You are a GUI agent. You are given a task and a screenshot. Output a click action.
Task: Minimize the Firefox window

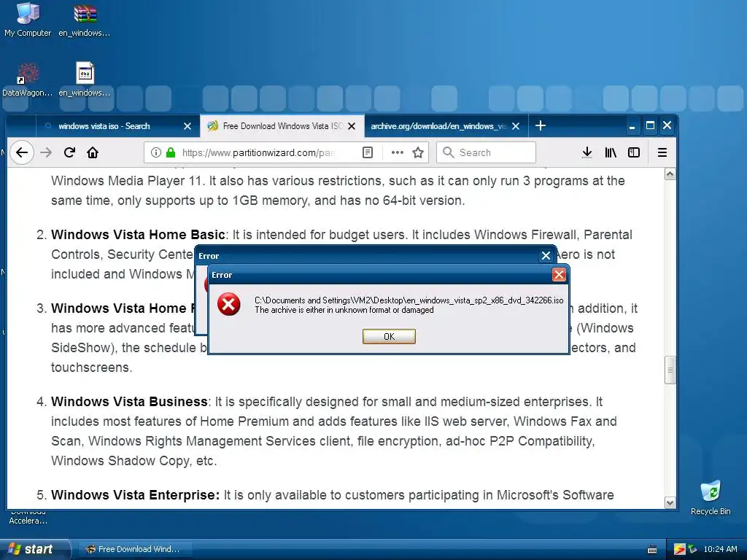(632, 126)
